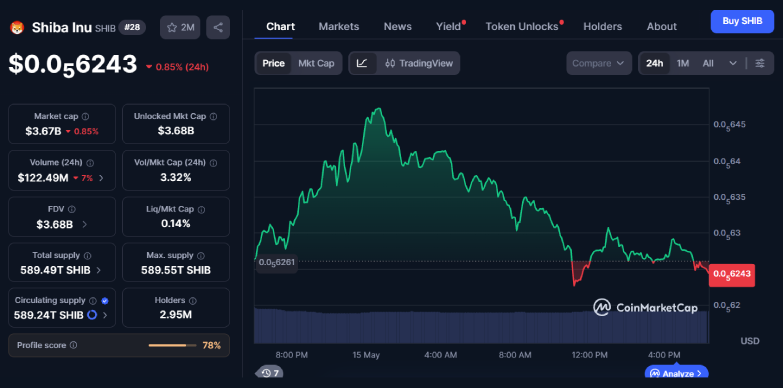This screenshot has height=388, width=783.
Task: Click the 0.85% (24h) price change text
Action: click(x=182, y=67)
